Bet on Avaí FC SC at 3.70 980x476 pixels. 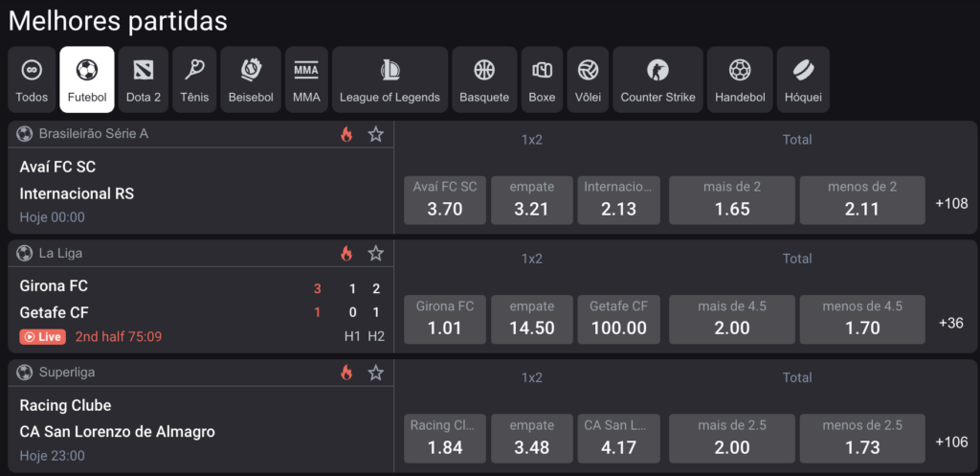coord(445,200)
